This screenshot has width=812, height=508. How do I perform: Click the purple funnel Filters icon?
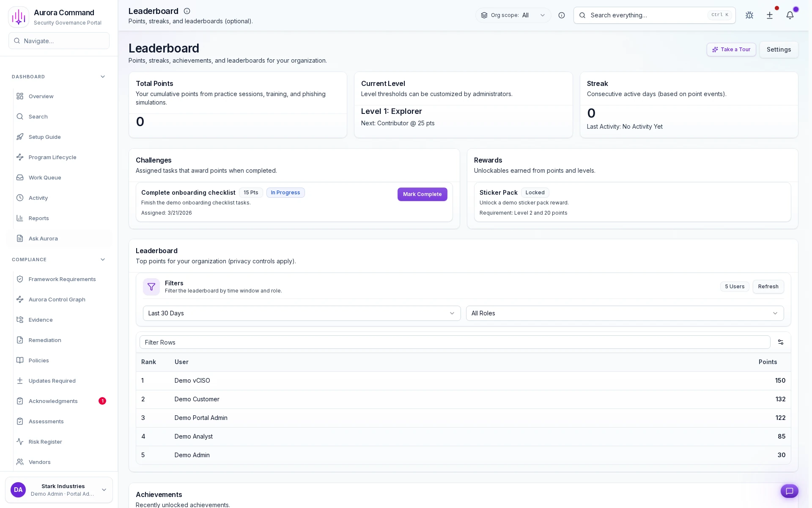tap(151, 287)
